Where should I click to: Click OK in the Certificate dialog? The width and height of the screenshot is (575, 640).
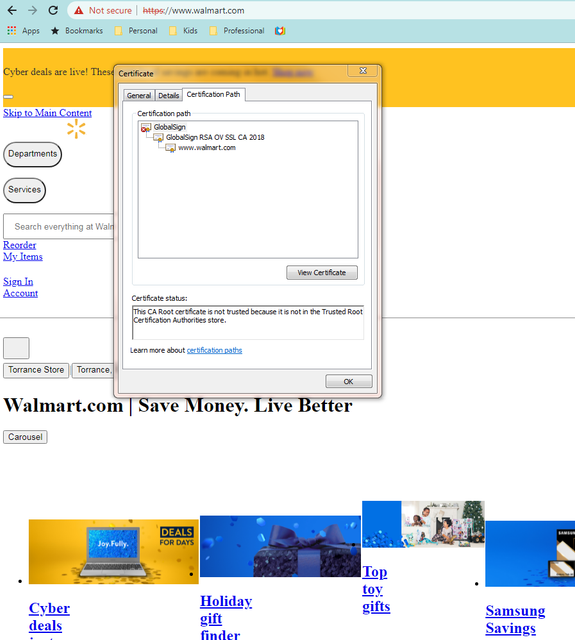click(349, 382)
